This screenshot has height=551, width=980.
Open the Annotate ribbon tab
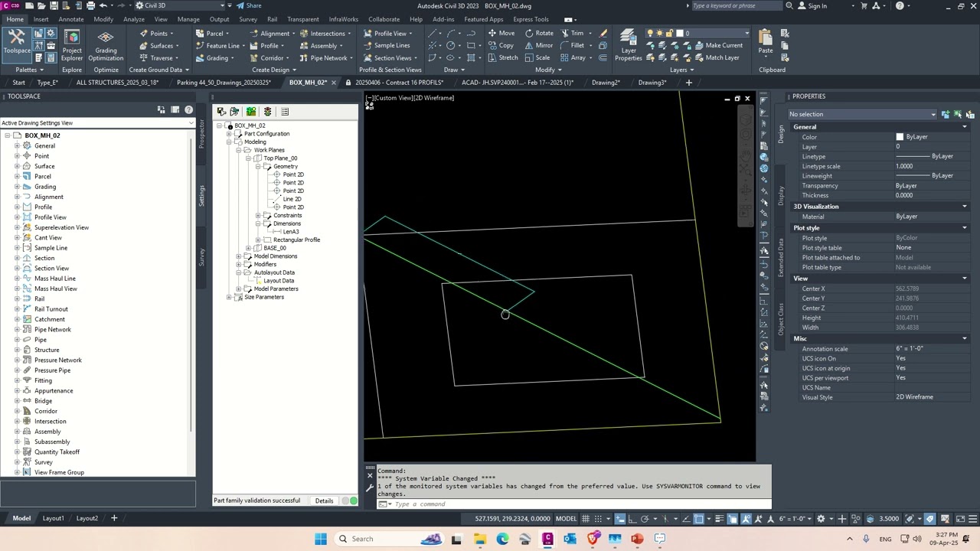tap(71, 19)
